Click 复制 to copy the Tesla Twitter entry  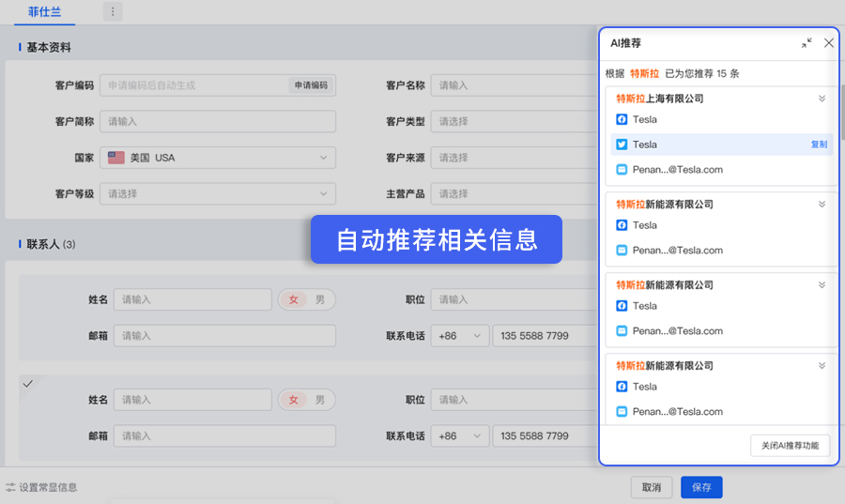coord(819,145)
